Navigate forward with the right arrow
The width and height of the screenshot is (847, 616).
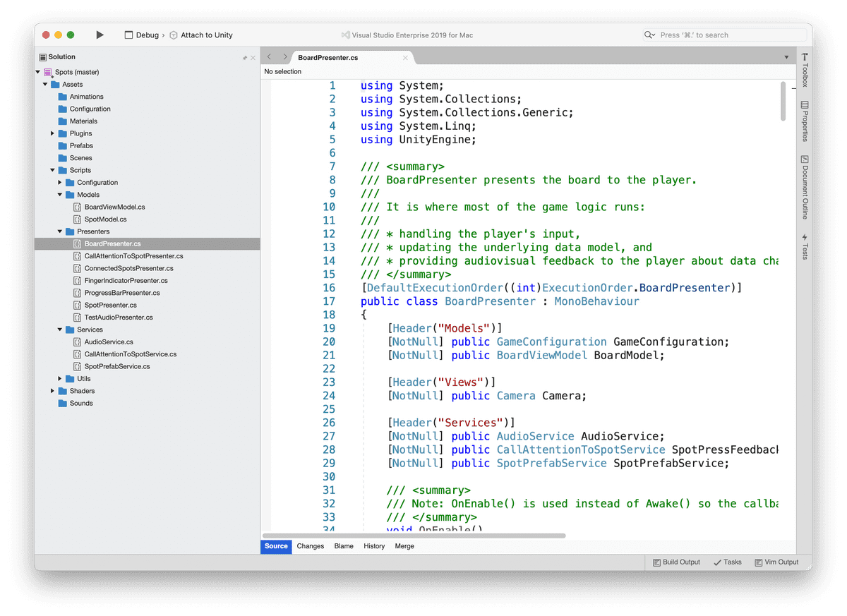point(285,57)
